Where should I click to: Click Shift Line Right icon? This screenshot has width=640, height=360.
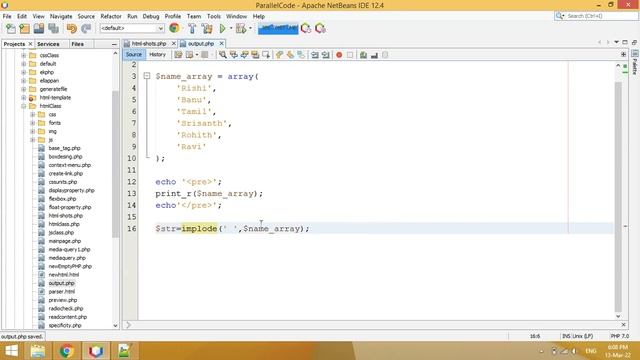[x=325, y=55]
